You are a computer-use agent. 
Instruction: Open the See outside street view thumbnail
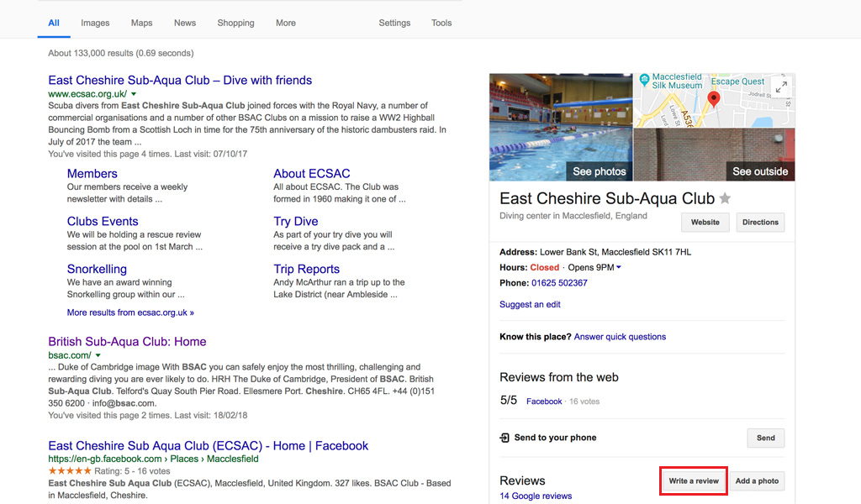point(715,155)
